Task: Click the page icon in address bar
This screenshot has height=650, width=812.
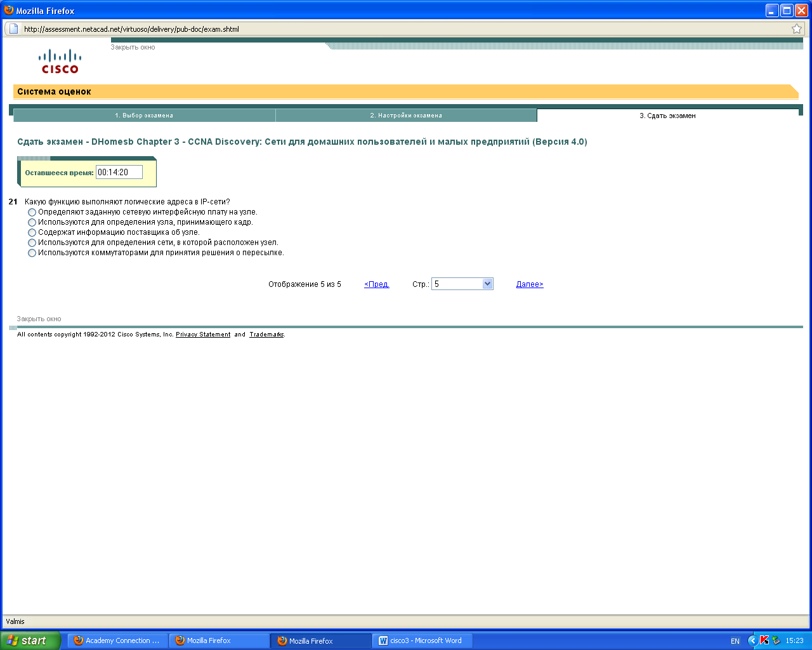Action: tap(13, 29)
